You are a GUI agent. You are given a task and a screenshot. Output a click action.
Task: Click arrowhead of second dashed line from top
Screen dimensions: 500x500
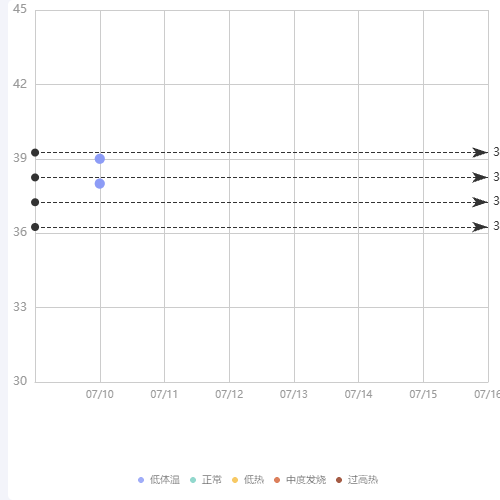(x=480, y=177)
